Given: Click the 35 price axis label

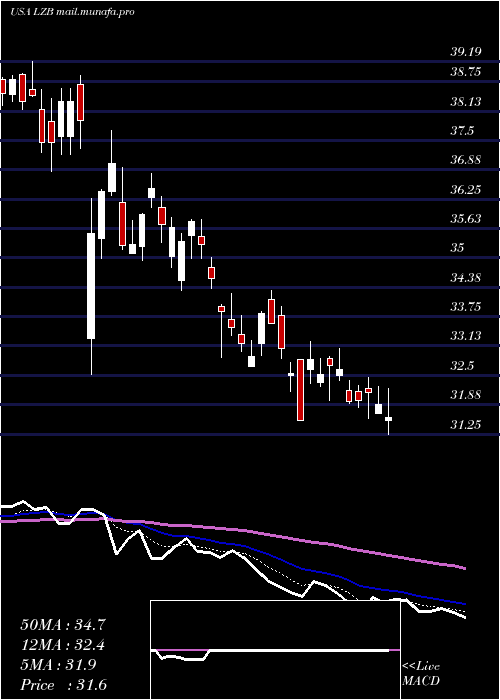Looking at the screenshot, I should coord(457,248).
